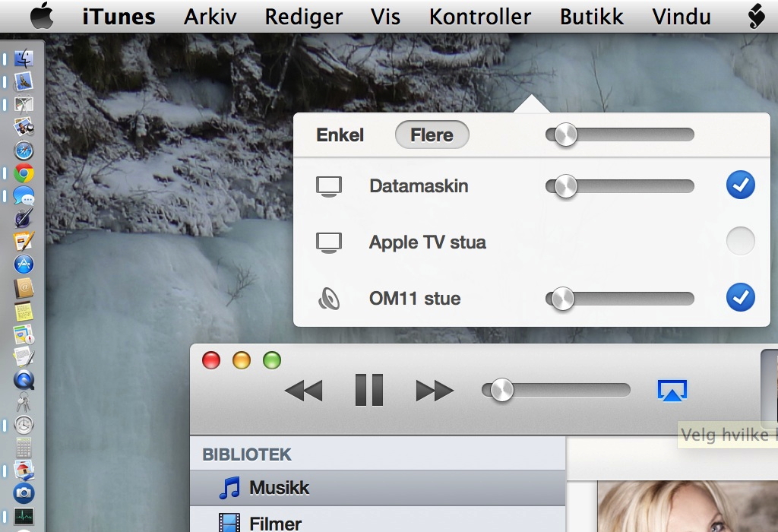Skip forward to the next track
This screenshot has width=778, height=532.
pos(435,391)
